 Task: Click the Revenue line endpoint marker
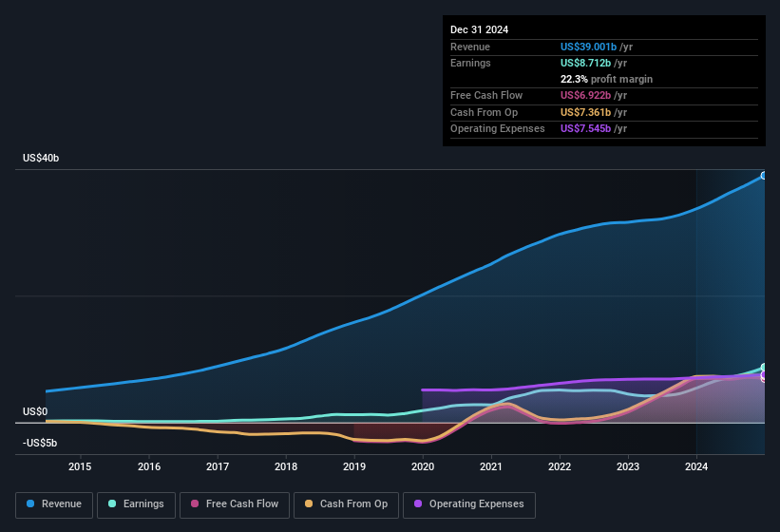click(x=764, y=176)
